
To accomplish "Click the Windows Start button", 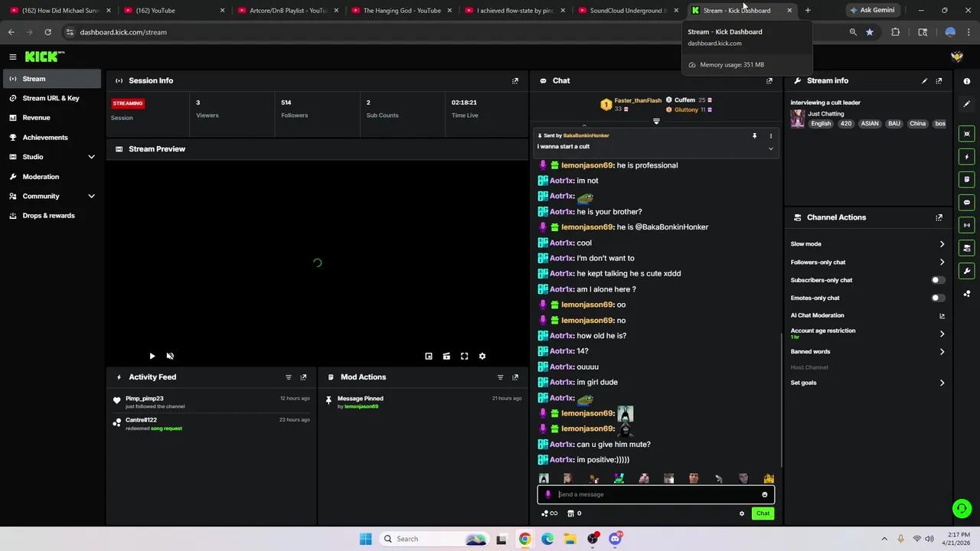I will click(365, 539).
